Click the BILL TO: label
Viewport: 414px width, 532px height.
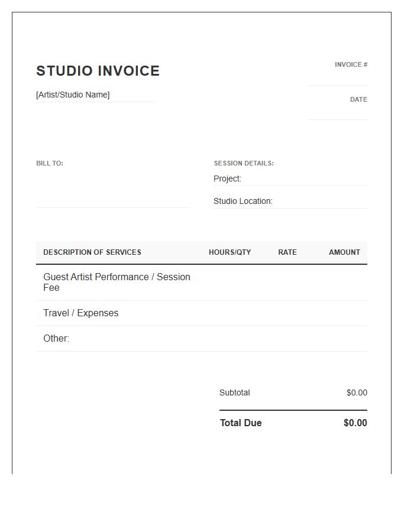pyautogui.click(x=50, y=163)
